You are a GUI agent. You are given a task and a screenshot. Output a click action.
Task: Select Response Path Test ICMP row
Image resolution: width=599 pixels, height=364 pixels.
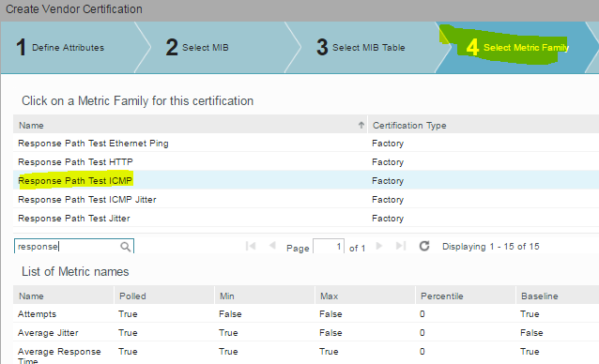tap(306, 180)
